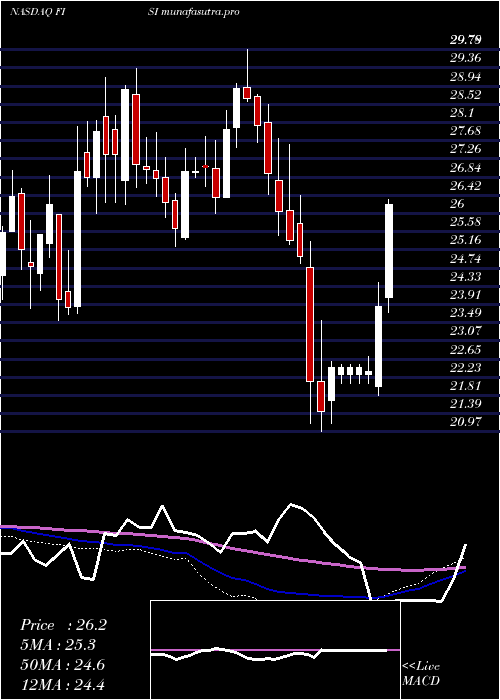Click the NASDAQ FI ticker title
The width and height of the screenshot is (500, 700).
(x=36, y=12)
